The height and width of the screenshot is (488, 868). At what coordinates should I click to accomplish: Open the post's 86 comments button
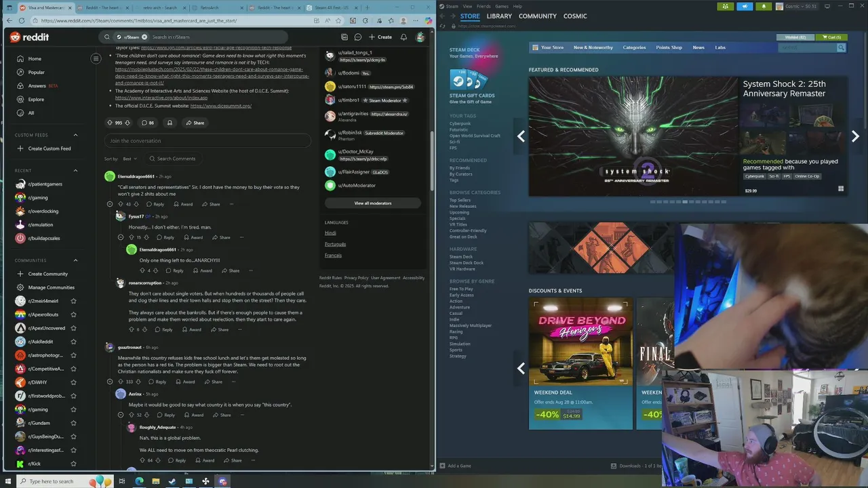coord(148,123)
